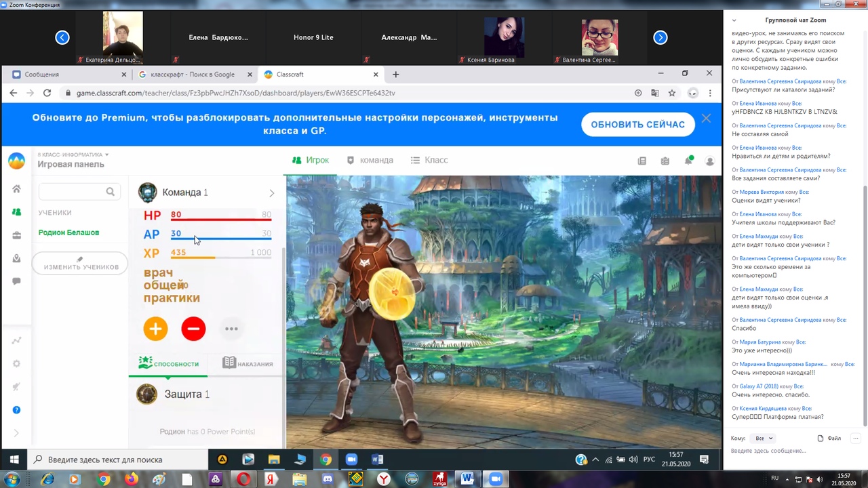Open Internet Explorer from bottom taskbar
This screenshot has height=488, width=868.
pos(47,479)
